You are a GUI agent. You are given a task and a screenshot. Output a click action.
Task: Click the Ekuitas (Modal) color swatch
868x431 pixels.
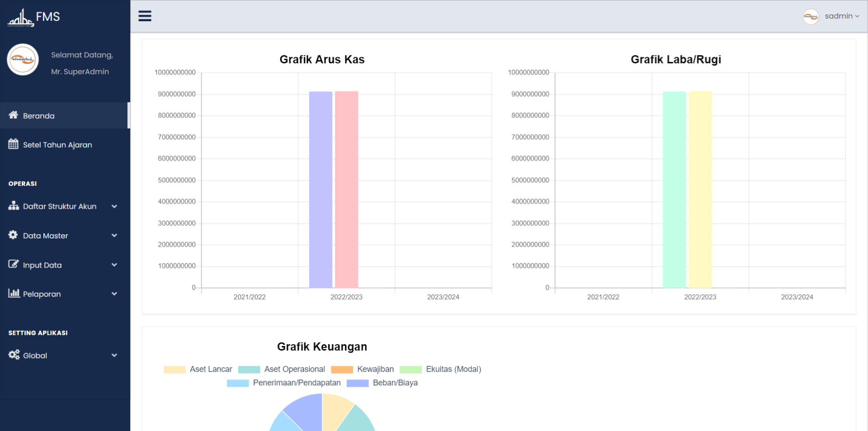coord(410,370)
